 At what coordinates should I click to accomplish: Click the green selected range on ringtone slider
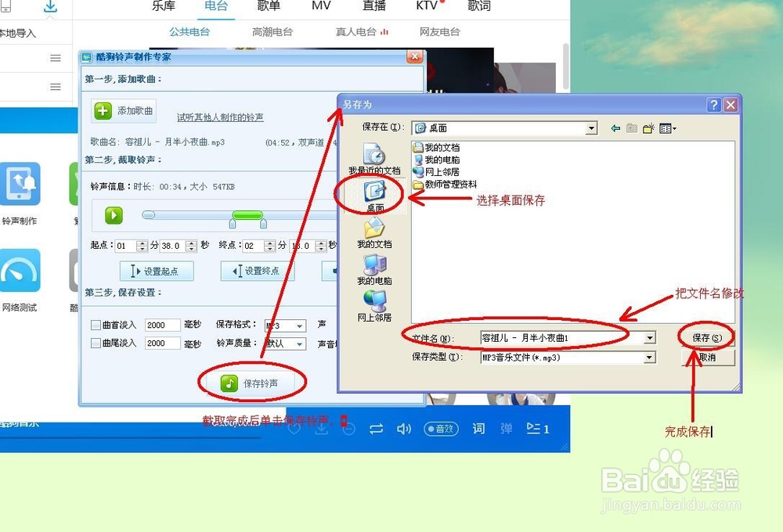tap(247, 215)
